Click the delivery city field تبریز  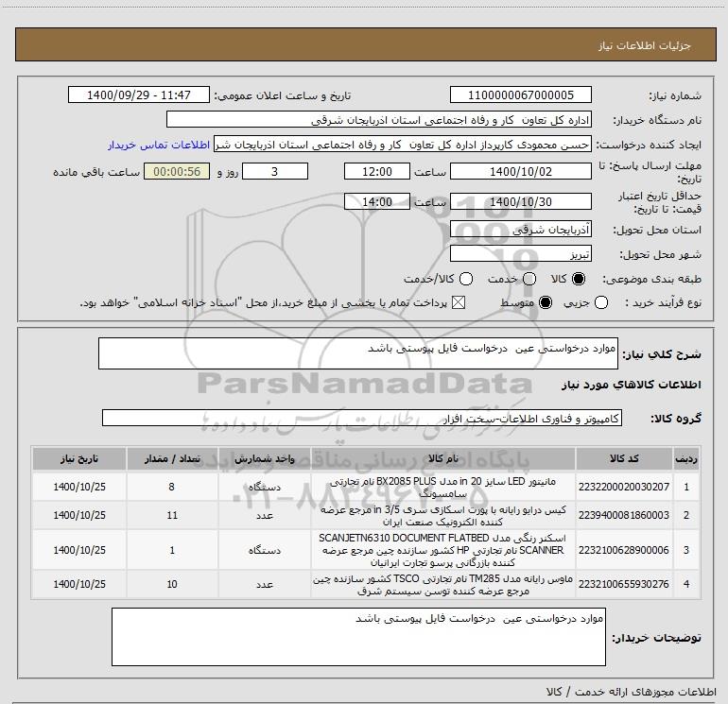pyautogui.click(x=520, y=254)
